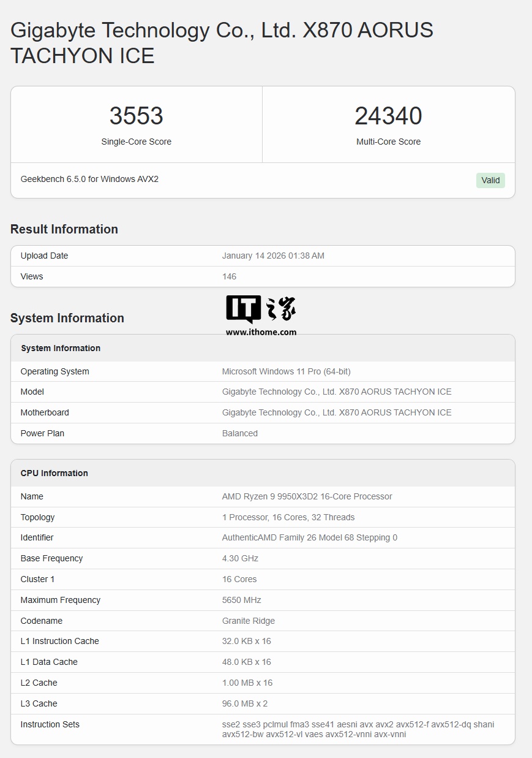Click the 3553 single-core score

(x=136, y=116)
